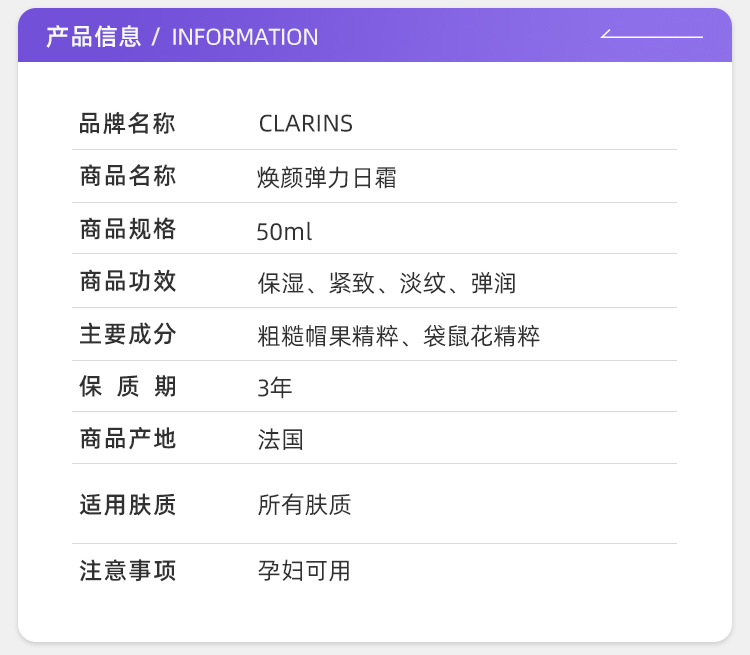The image size is (750, 655).
Task: Select the 主要成分 label
Action: tap(128, 335)
